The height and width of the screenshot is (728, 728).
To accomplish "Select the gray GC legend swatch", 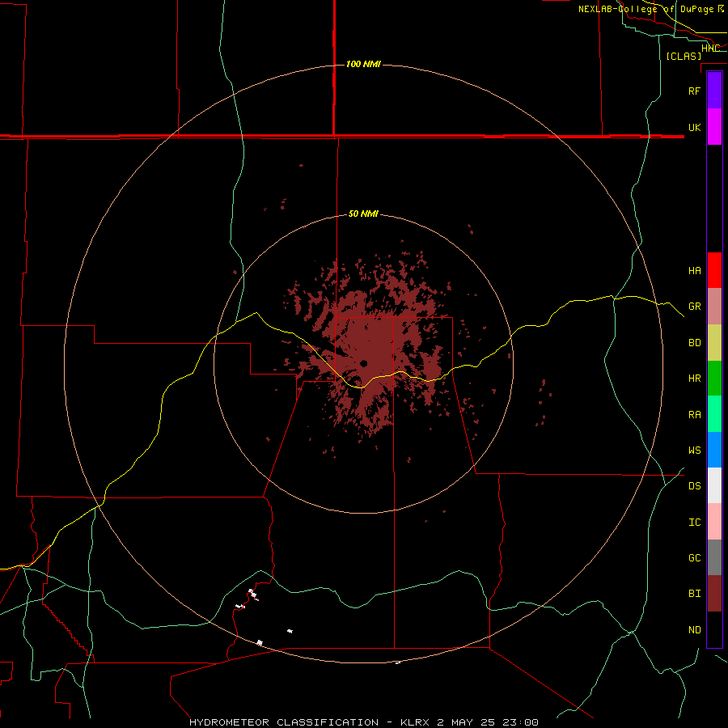I will tap(714, 557).
